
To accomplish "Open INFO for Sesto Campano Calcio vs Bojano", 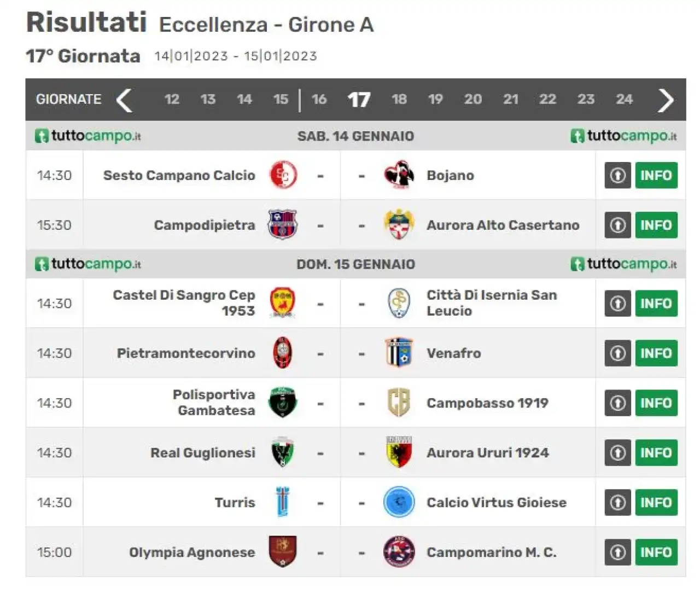I will point(656,175).
